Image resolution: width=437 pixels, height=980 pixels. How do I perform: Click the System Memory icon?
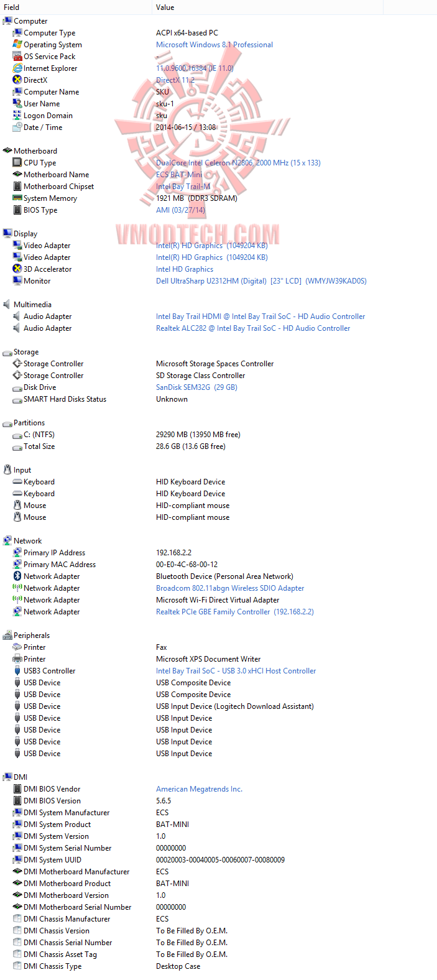17,198
